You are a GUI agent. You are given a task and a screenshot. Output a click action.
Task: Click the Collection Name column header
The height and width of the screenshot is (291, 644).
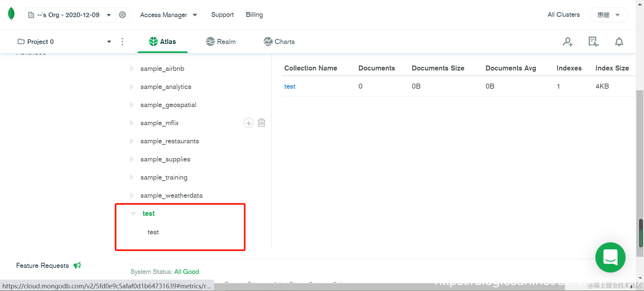click(x=311, y=68)
